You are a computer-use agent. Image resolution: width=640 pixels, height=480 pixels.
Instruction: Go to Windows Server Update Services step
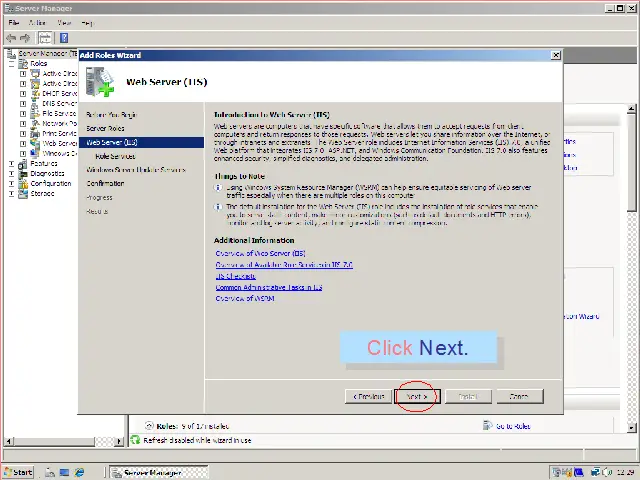(136, 169)
